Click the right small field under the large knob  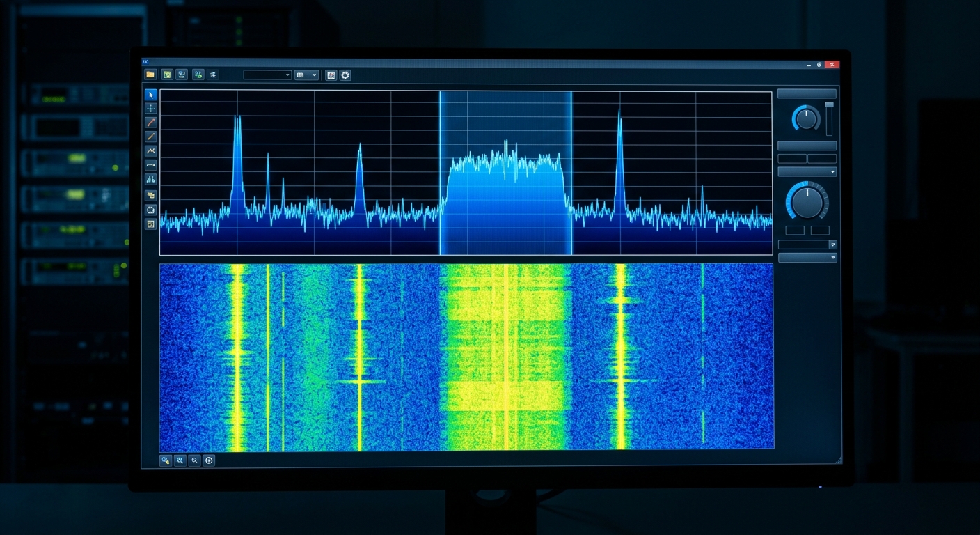pos(820,231)
